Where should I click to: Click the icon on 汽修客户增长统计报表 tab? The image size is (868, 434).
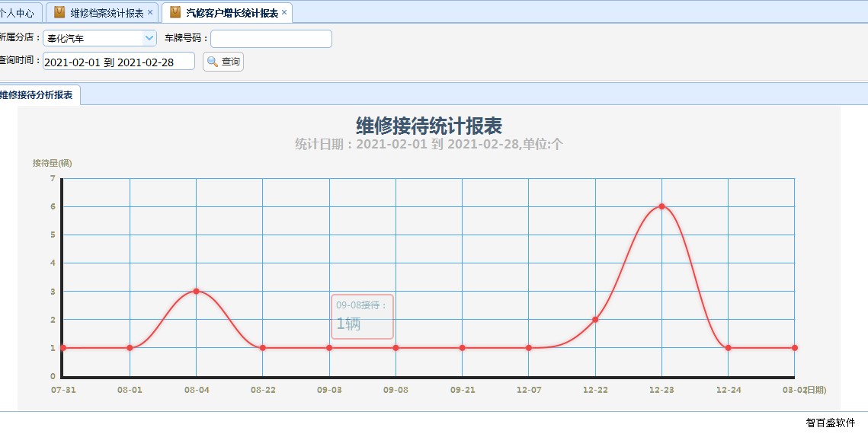click(175, 13)
